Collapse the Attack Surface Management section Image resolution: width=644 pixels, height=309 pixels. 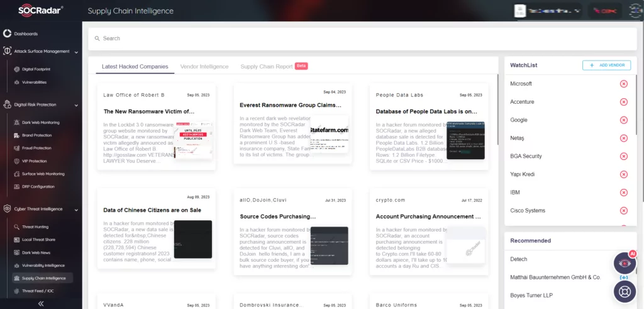coord(76,52)
